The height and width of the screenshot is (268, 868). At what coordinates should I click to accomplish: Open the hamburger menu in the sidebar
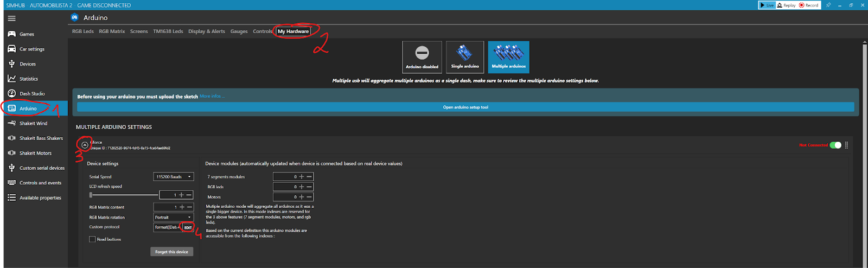[11, 18]
